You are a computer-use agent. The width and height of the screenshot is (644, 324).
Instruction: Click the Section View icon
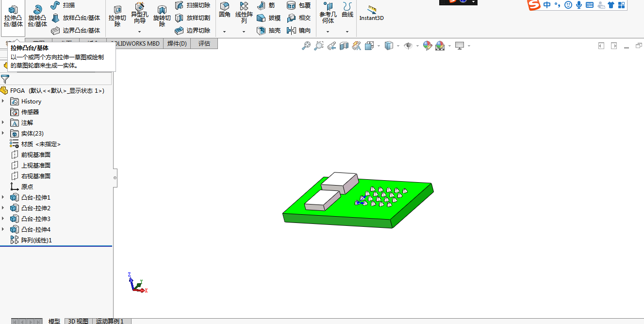tap(344, 46)
